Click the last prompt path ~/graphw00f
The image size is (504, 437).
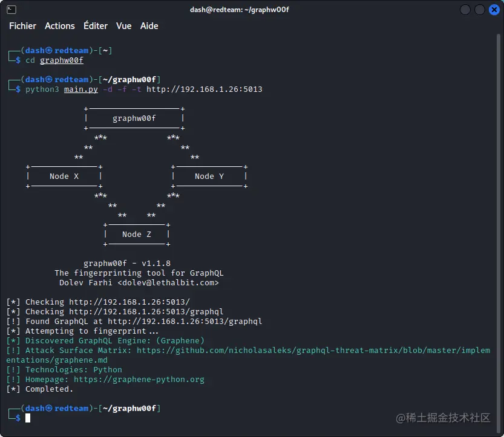(x=129, y=409)
